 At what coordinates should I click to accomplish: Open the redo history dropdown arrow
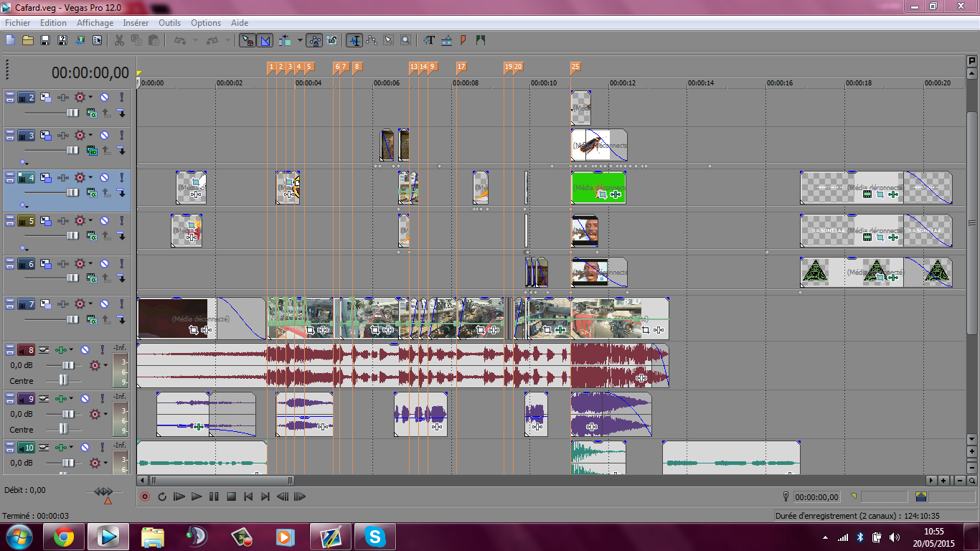coord(227,40)
